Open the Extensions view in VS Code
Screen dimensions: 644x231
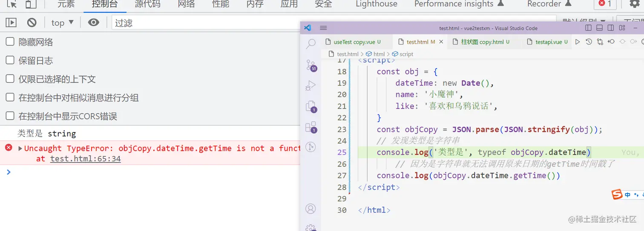pyautogui.click(x=311, y=127)
